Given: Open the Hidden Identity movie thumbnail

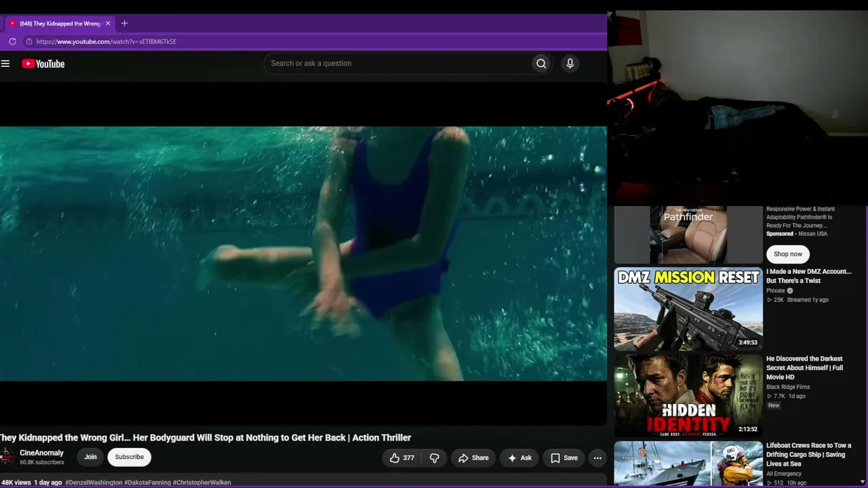Looking at the screenshot, I should click(x=688, y=396).
